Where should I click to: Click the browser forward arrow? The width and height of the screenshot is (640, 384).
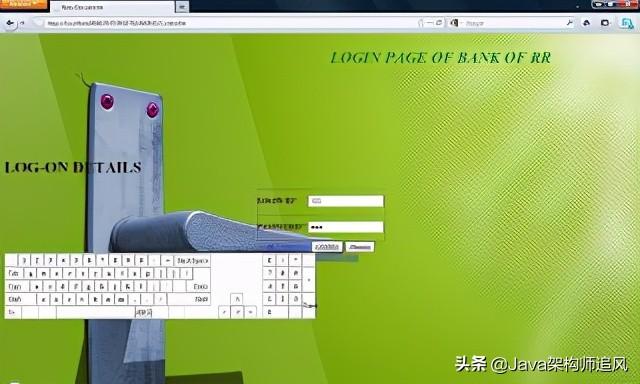pos(22,23)
